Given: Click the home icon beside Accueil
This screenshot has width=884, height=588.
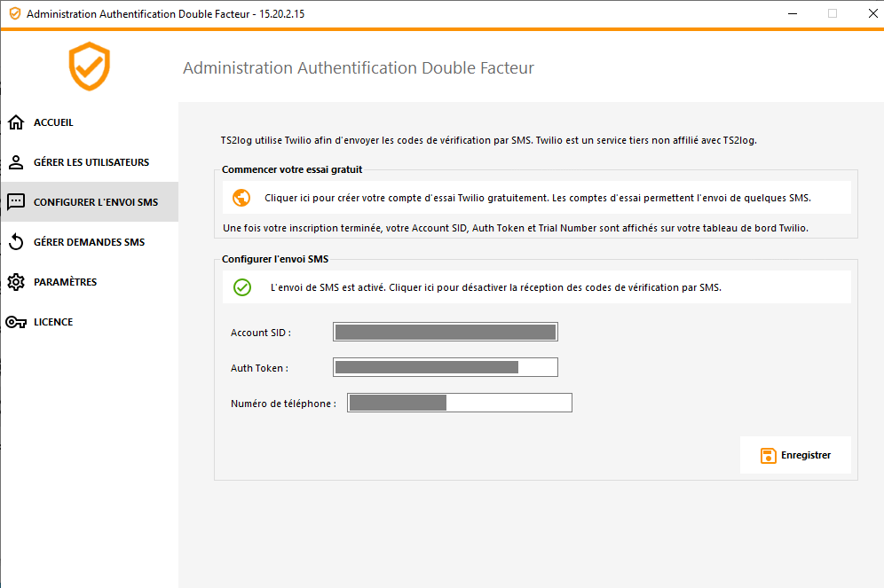Looking at the screenshot, I should (x=16, y=122).
